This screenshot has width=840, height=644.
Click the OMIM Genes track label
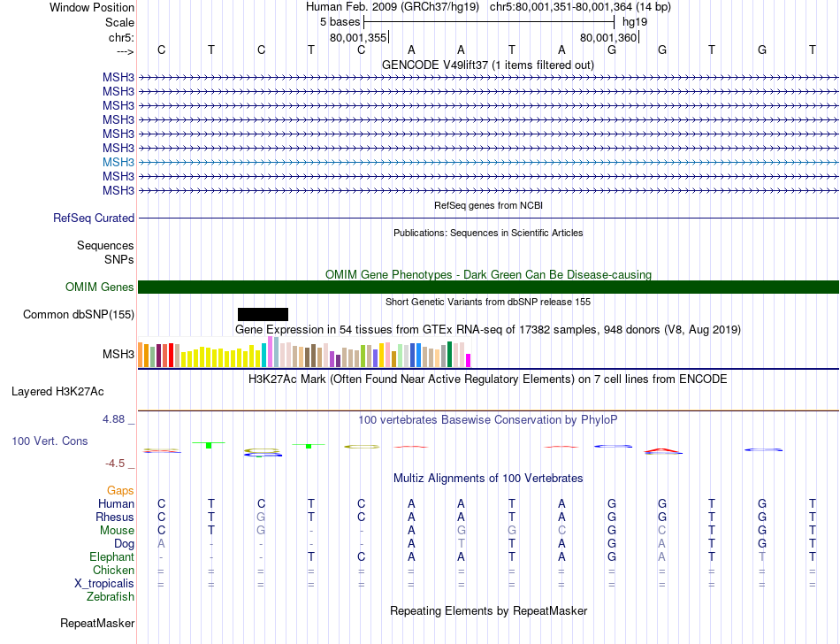coord(100,287)
